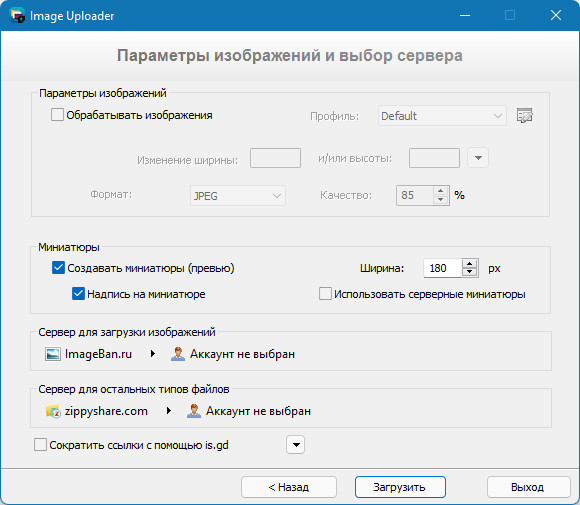
Task: Click the Ширина 180 input field
Action: pyautogui.click(x=443, y=268)
